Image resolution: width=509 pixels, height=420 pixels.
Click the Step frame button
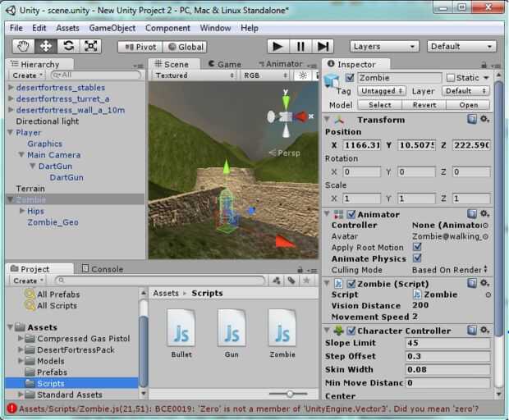tap(323, 47)
